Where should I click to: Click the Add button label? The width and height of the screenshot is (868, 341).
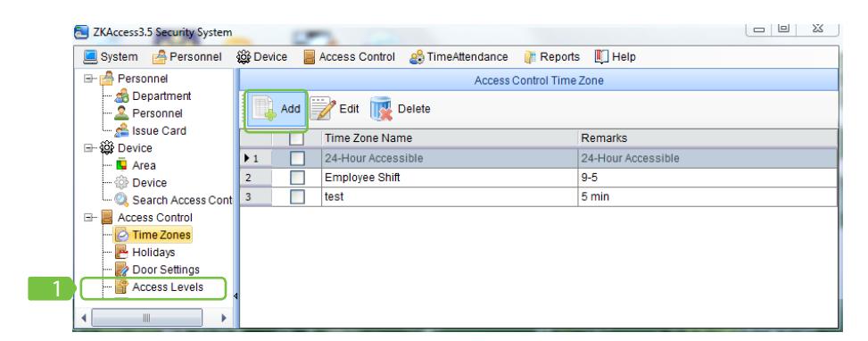tap(290, 109)
